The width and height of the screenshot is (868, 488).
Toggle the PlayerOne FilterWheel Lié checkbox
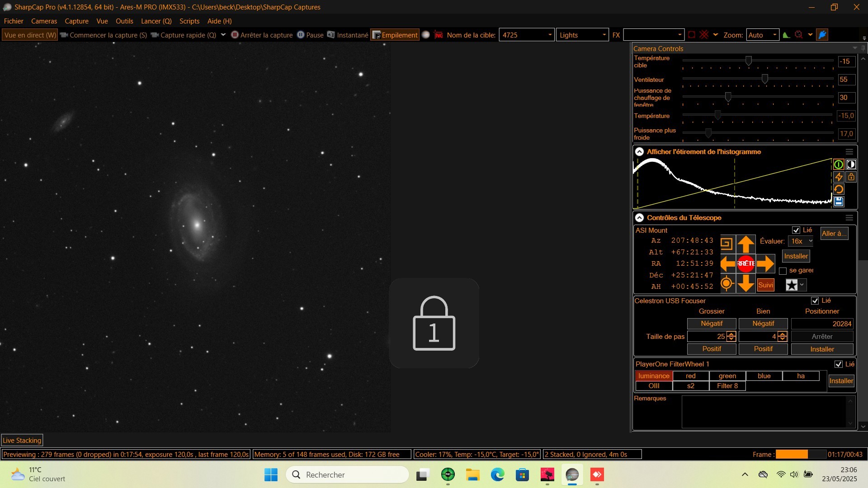pos(839,364)
